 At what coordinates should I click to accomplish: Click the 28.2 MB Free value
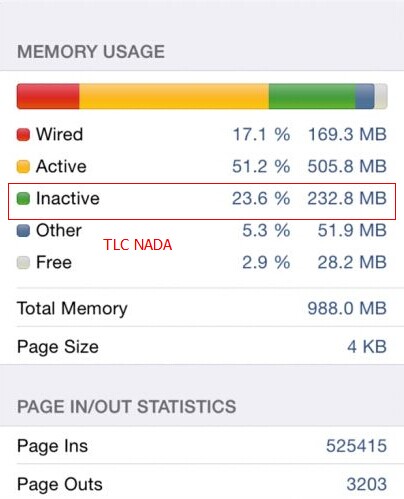(x=352, y=262)
